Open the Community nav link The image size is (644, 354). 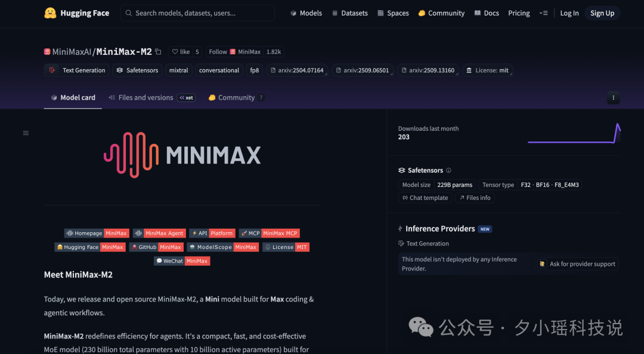(441, 13)
